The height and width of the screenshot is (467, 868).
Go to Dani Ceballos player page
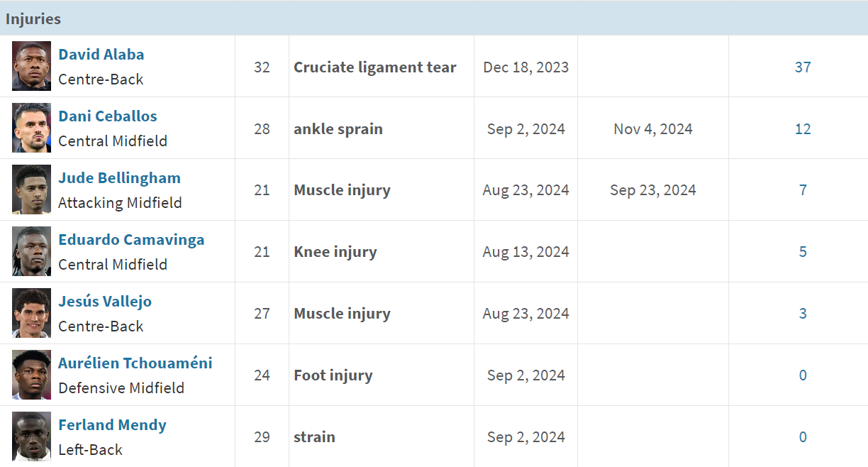click(108, 116)
